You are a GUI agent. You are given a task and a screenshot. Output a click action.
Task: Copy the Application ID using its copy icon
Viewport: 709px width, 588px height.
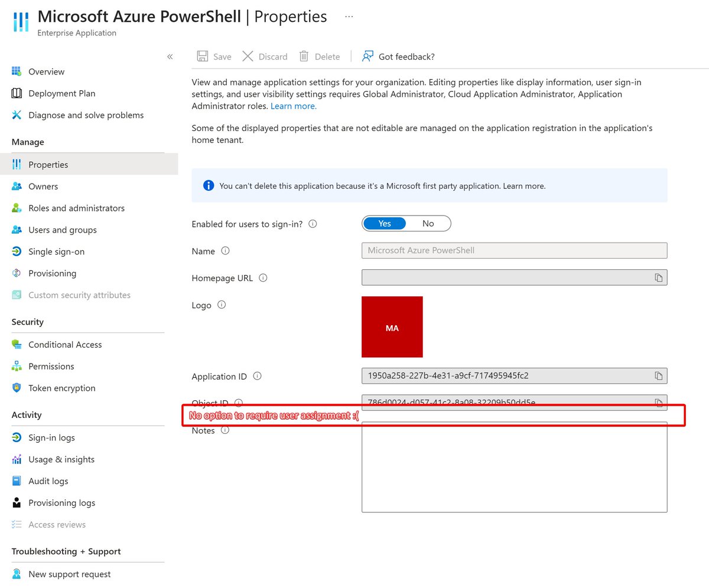[x=659, y=376]
